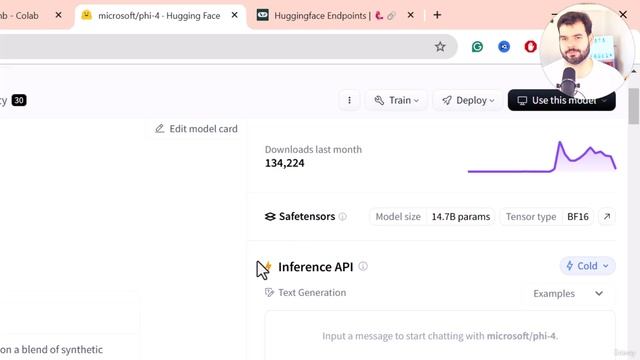Open the red extension icon
This screenshot has height=360, width=640.
[530, 47]
